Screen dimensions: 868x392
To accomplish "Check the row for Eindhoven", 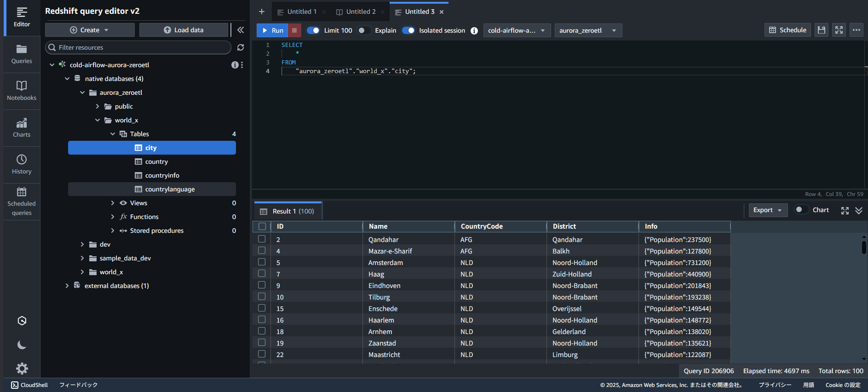I will click(262, 285).
